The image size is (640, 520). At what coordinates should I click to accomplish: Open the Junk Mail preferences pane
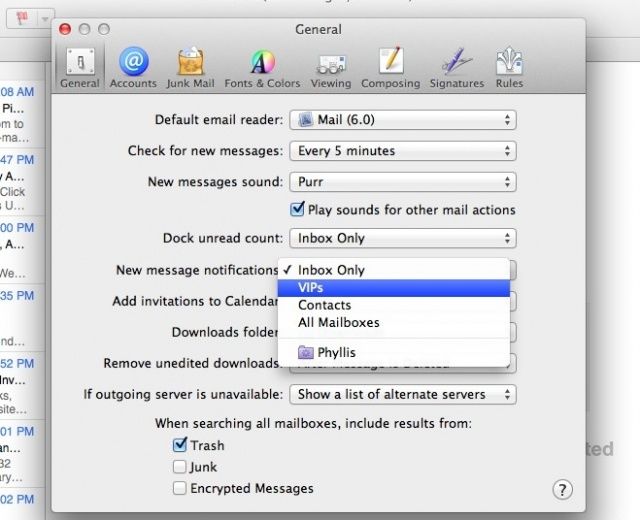(190, 68)
